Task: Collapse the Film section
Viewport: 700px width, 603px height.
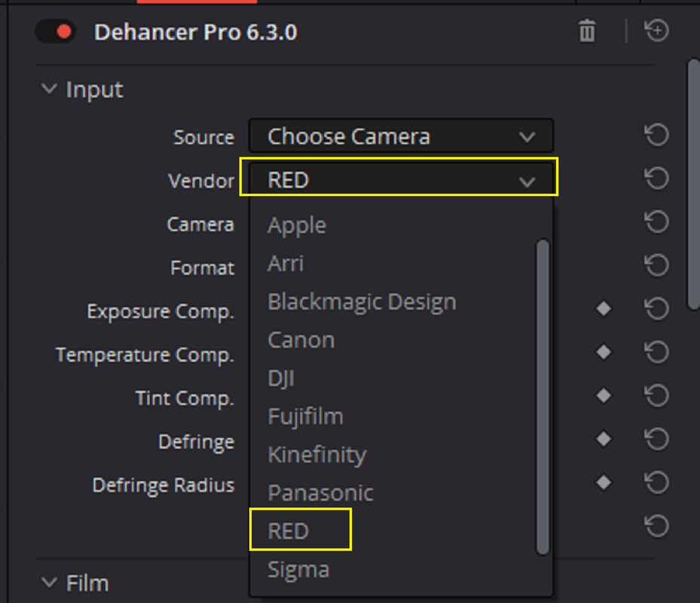Action: click(49, 583)
